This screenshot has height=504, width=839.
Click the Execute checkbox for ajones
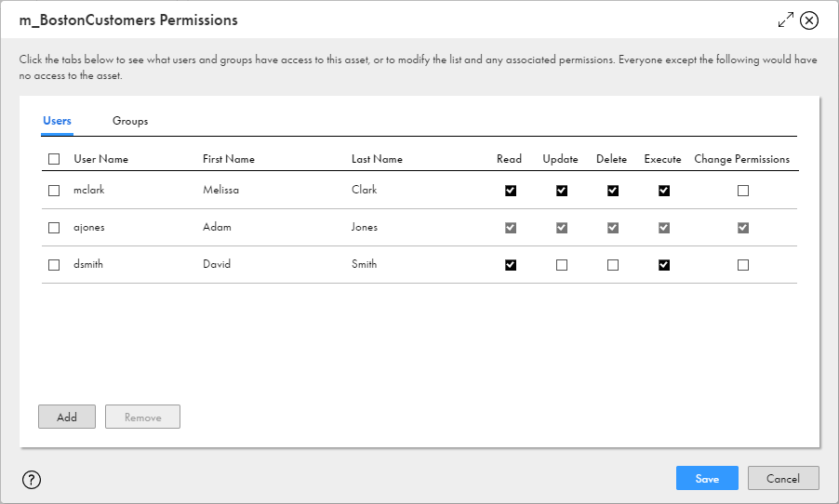664,228
